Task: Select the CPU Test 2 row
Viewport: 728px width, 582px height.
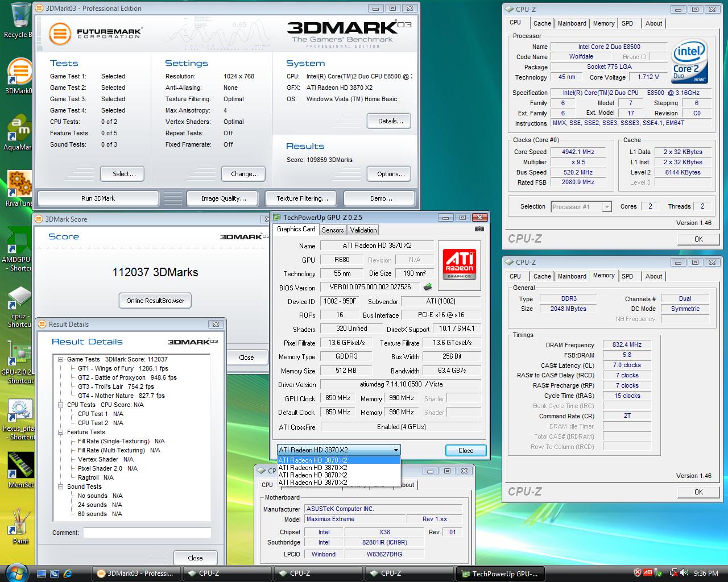Action: (x=100, y=423)
